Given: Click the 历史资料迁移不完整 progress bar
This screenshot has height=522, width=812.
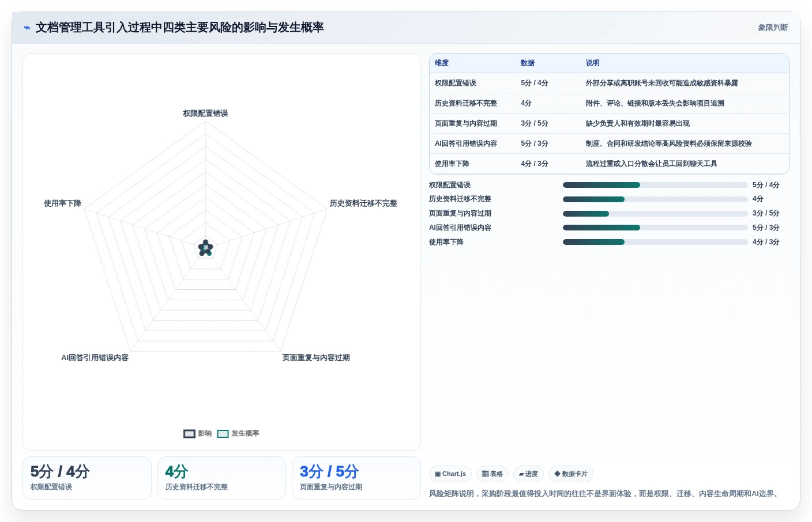Looking at the screenshot, I should 655,199.
